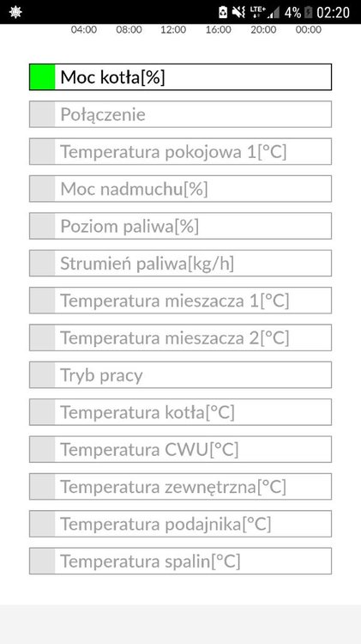Toggle Temperatura CWU[°C] series
The height and width of the screenshot is (644, 361).
coord(180,449)
